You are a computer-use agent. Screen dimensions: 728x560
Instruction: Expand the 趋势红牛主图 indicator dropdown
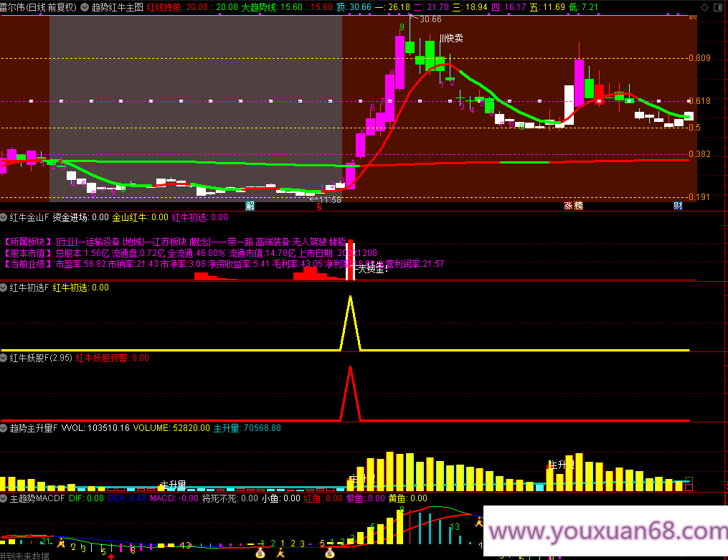coord(85,7)
